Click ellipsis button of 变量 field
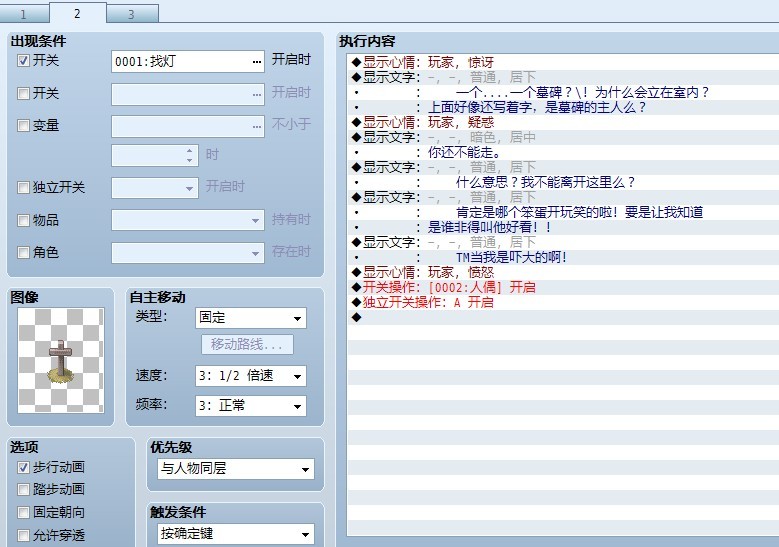Screen dimensions: 779x547 256,127
